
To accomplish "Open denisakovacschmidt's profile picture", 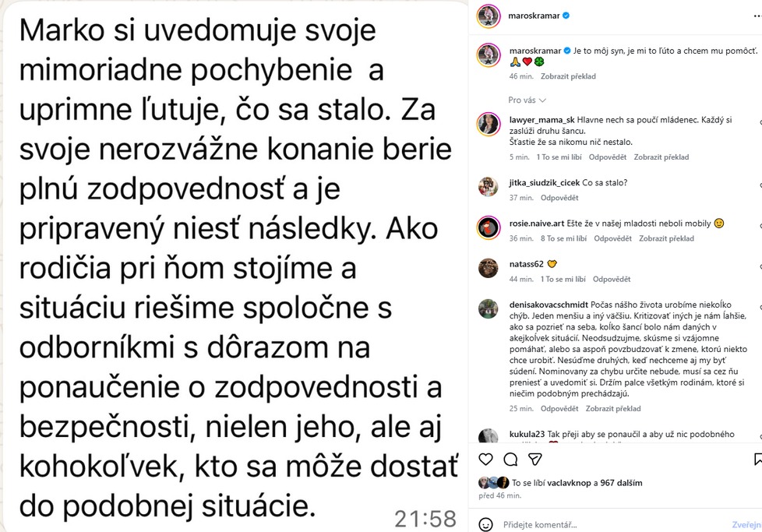I will coord(489,308).
